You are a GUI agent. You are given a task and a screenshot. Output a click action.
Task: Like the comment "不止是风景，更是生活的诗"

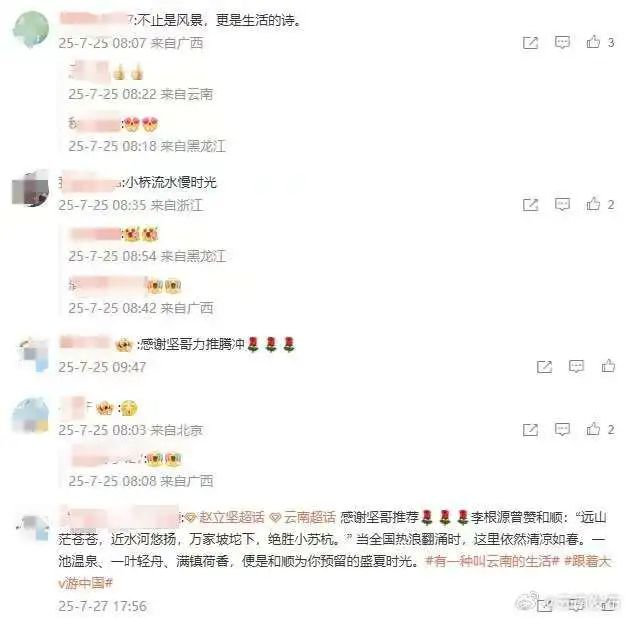[x=593, y=42]
